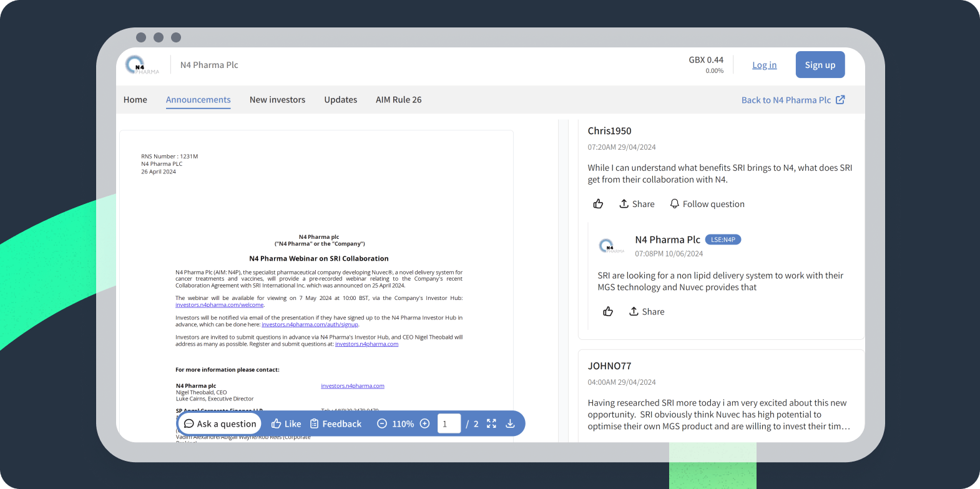Click the N4 Pharma Plc header title
Viewport: 980px width, 489px height.
click(209, 65)
